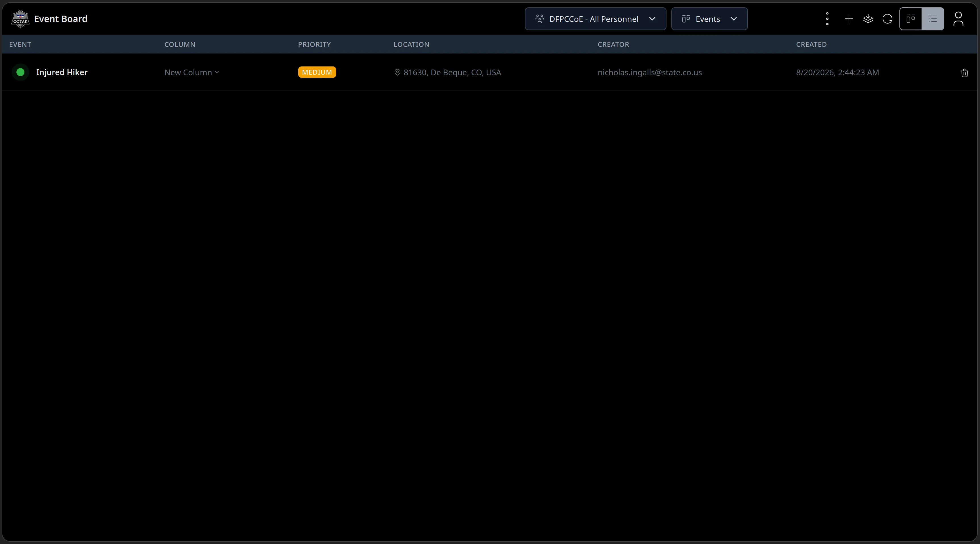980x544 pixels.
Task: Click the CREATED column header
Action: click(x=811, y=44)
